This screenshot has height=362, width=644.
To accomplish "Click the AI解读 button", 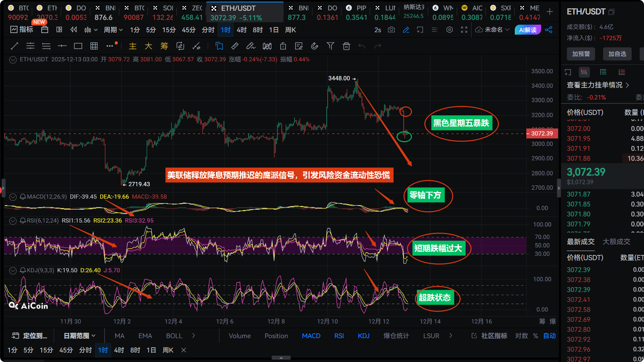I will 528,30.
